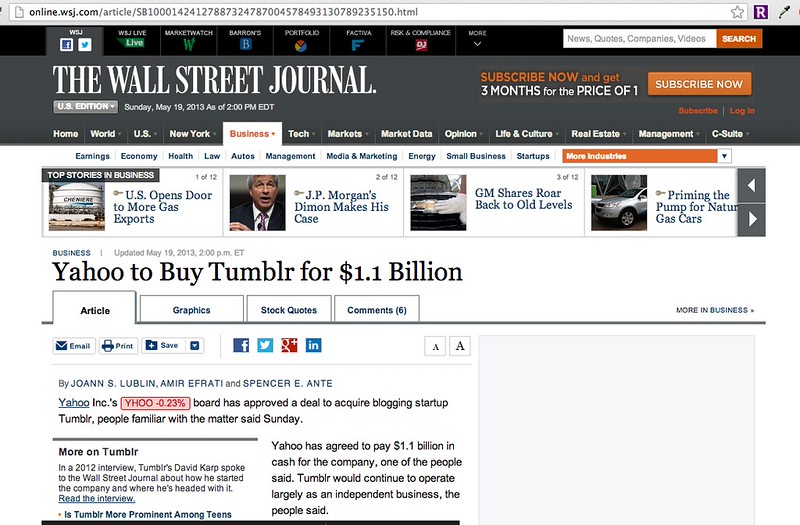
Task: Click the orange Search button
Action: [x=739, y=39]
